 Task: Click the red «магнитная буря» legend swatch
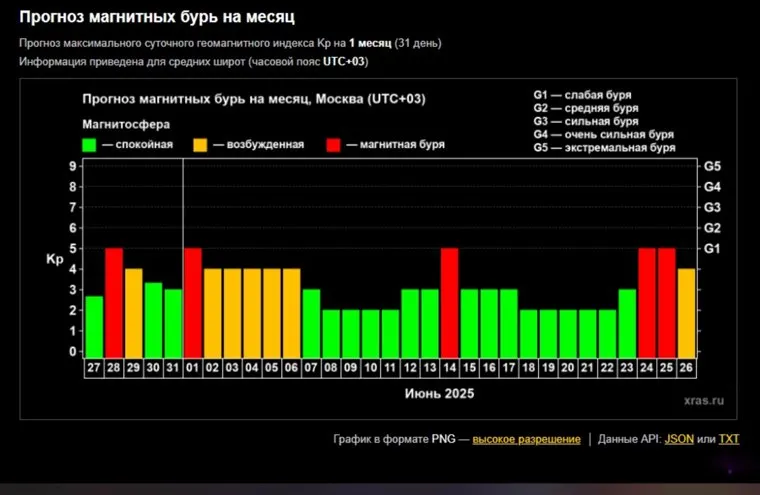click(334, 145)
